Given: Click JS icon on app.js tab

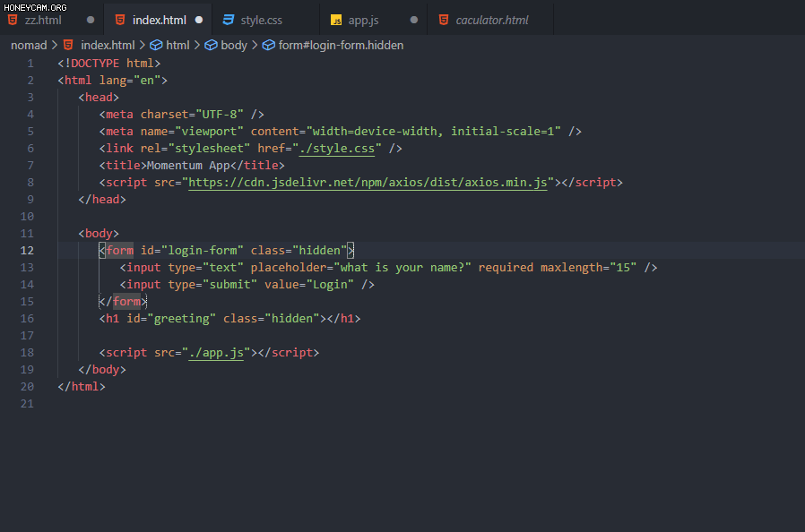Looking at the screenshot, I should click(x=336, y=20).
